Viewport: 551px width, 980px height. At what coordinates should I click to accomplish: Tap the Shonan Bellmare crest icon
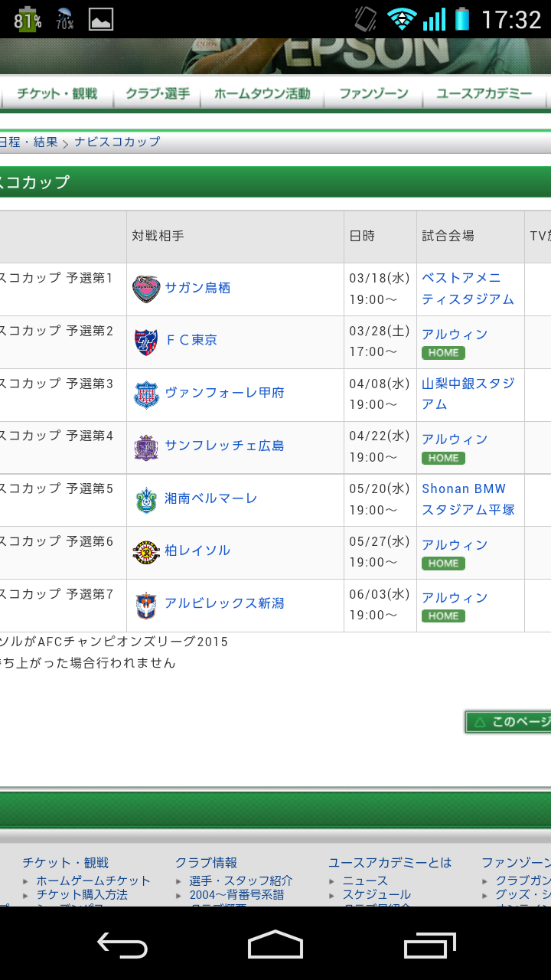[x=146, y=499]
